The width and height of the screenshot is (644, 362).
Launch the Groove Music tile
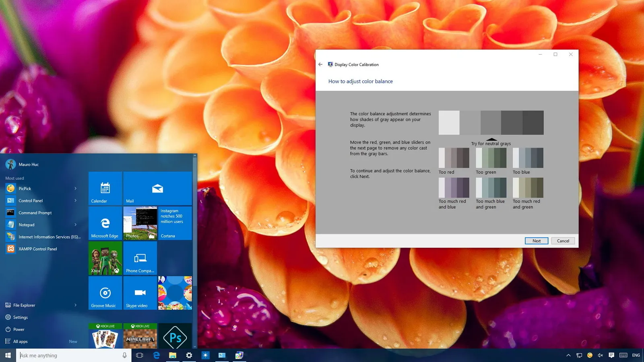[105, 293]
